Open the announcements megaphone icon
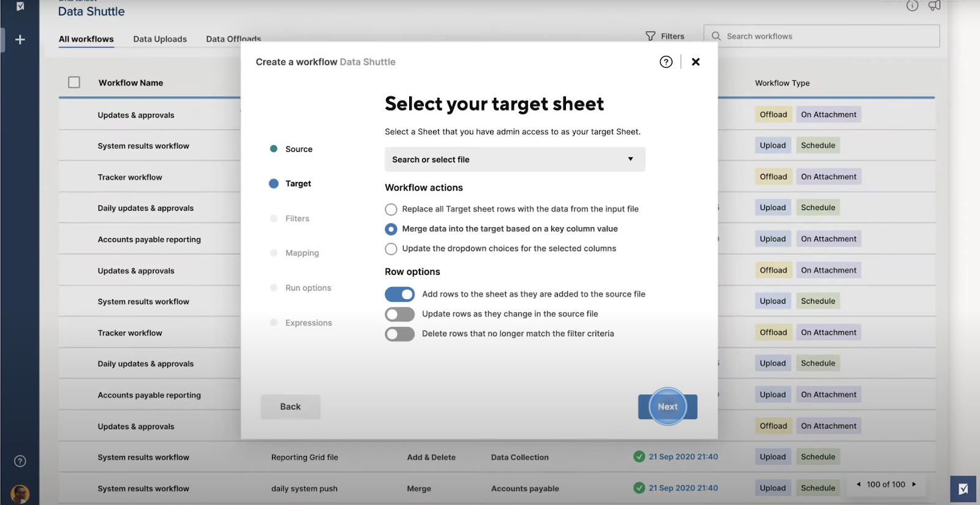980x505 pixels. point(934,6)
